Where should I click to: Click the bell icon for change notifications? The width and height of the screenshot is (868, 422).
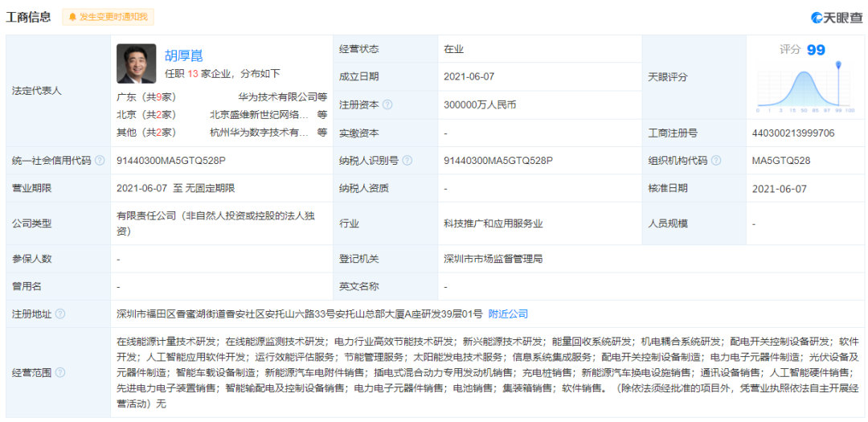pos(72,17)
